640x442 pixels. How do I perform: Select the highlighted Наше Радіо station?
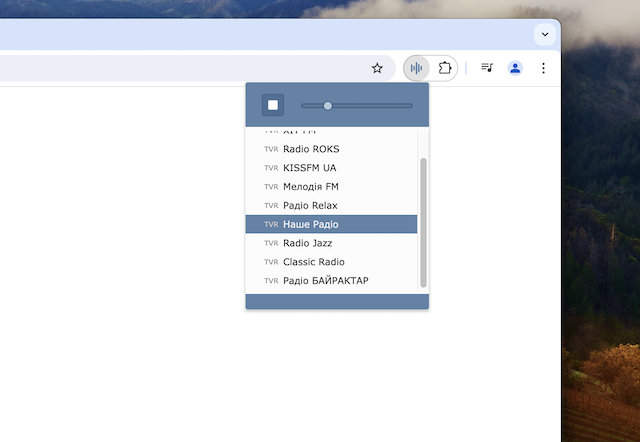pyautogui.click(x=331, y=224)
